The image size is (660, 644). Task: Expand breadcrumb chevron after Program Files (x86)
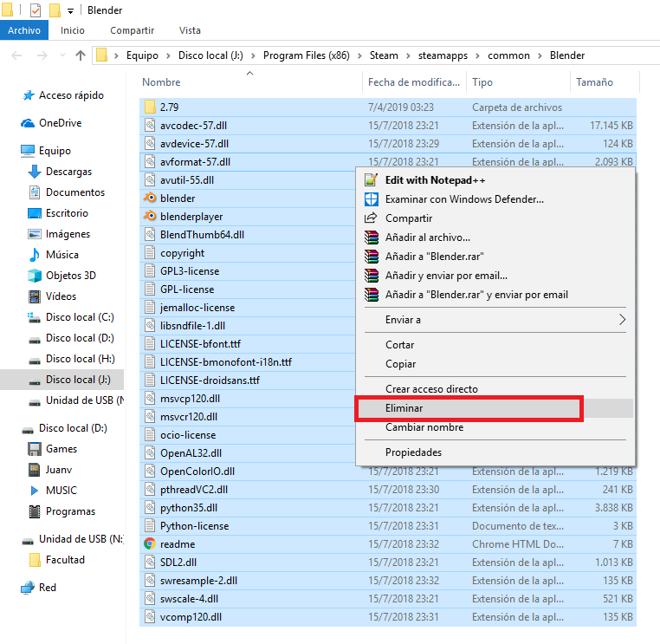(359, 55)
